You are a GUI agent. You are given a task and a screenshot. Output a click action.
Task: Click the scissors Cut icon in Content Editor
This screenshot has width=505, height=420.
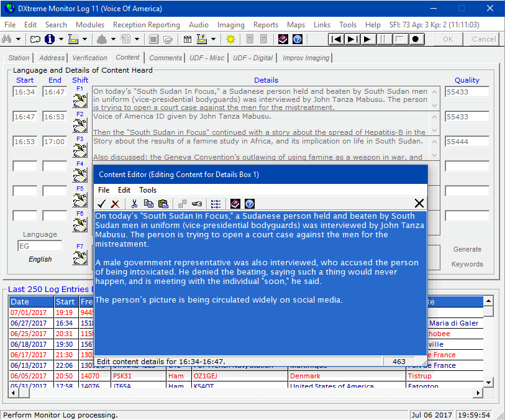pos(134,204)
